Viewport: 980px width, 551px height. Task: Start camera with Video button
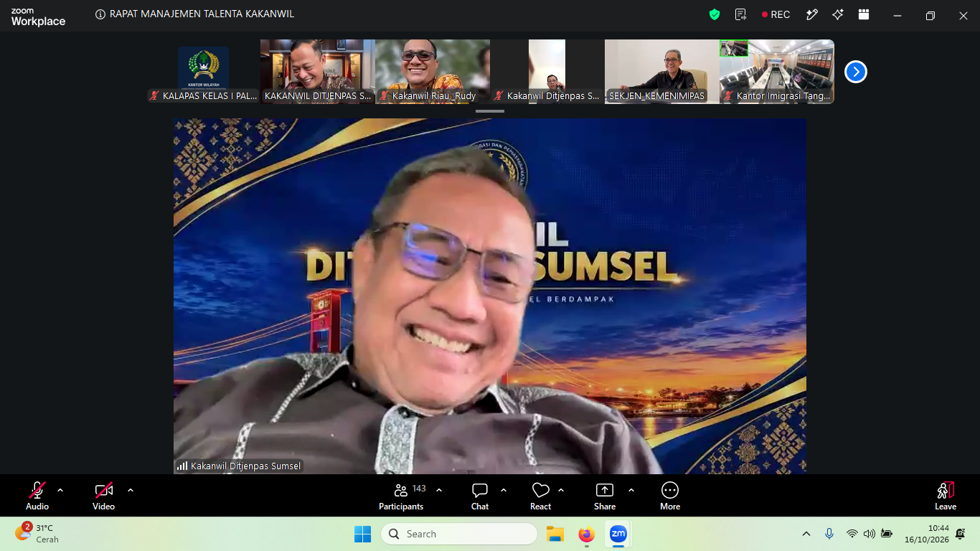[x=104, y=496]
